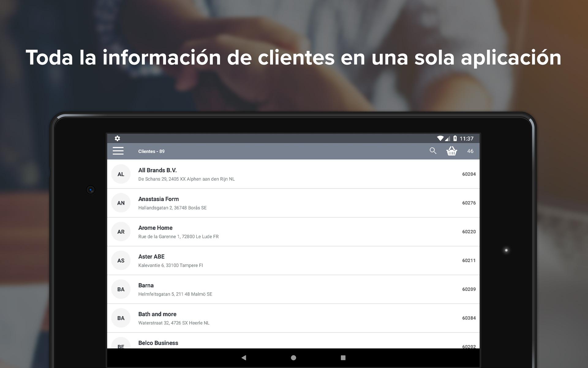588x368 pixels.
Task: Open client Anastasia Form
Action: click(x=293, y=203)
